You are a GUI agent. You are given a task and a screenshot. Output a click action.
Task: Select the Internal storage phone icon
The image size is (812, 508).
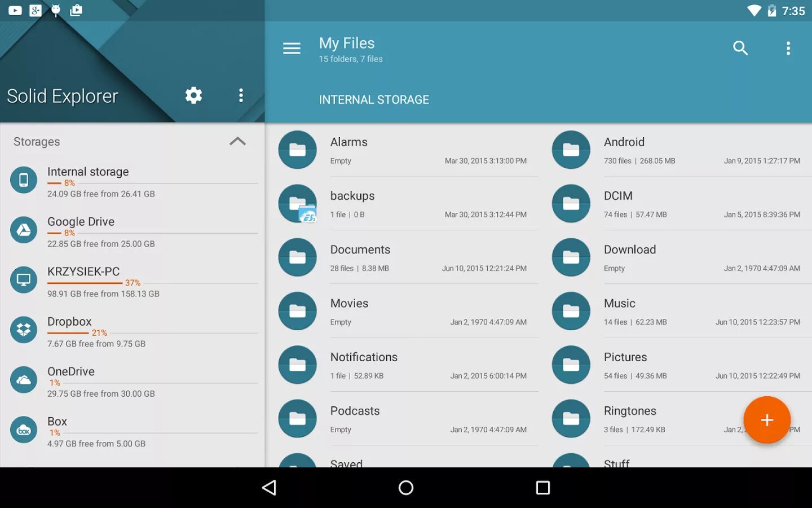click(x=24, y=180)
